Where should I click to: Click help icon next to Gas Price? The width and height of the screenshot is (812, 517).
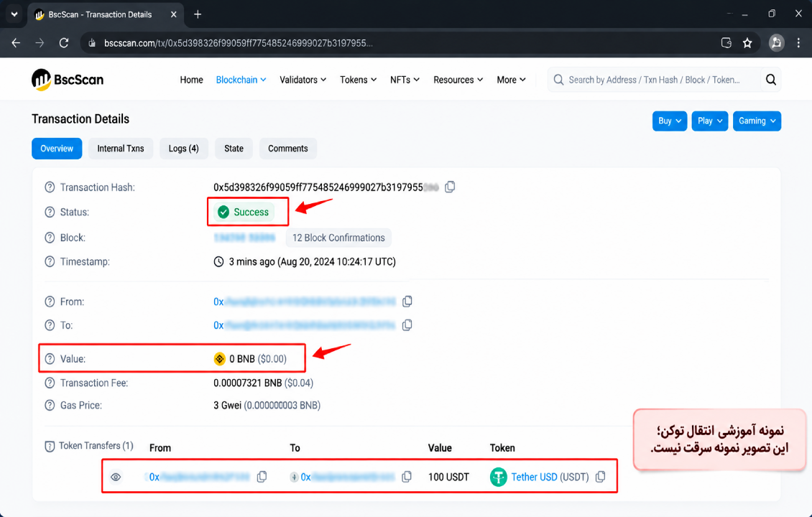click(50, 405)
